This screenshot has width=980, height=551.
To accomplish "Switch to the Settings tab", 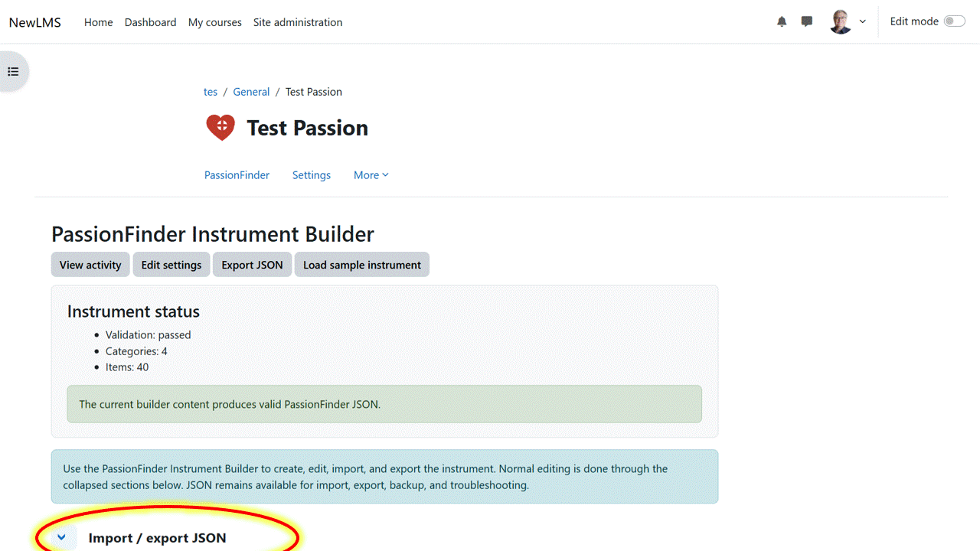I will pyautogui.click(x=312, y=175).
